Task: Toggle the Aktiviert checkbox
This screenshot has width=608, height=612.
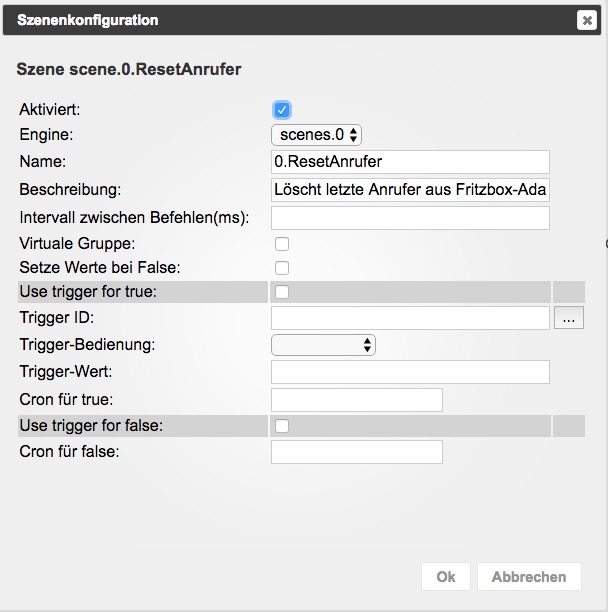Action: pos(282,110)
